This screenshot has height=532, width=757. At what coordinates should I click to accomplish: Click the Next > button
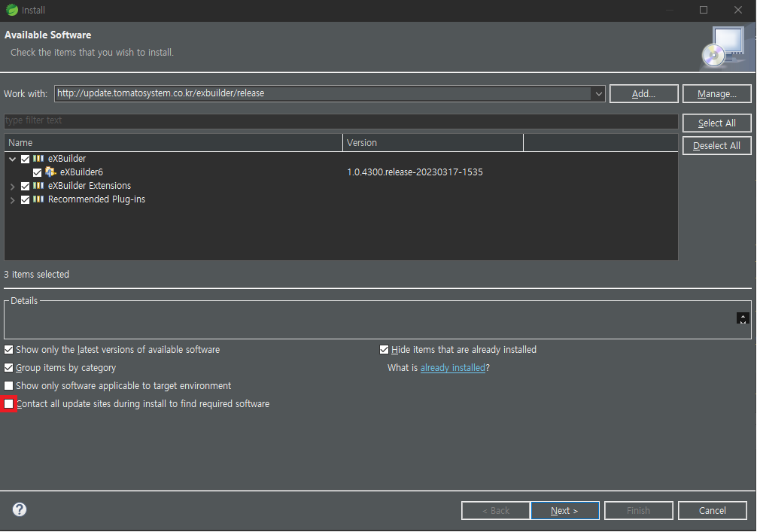(x=565, y=510)
